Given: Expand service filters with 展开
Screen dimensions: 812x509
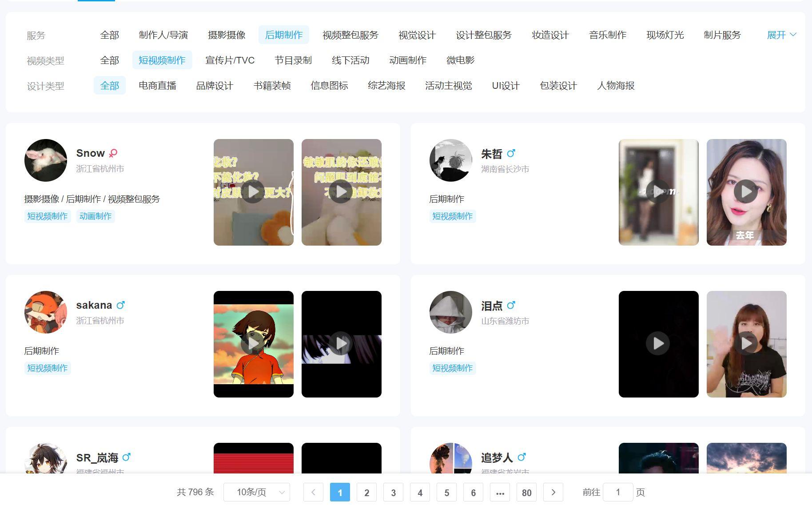Looking at the screenshot, I should pyautogui.click(x=781, y=35).
